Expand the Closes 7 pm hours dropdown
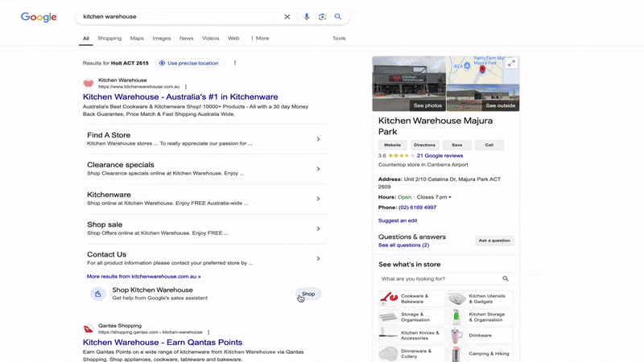This screenshot has height=362, width=644. 434,197
